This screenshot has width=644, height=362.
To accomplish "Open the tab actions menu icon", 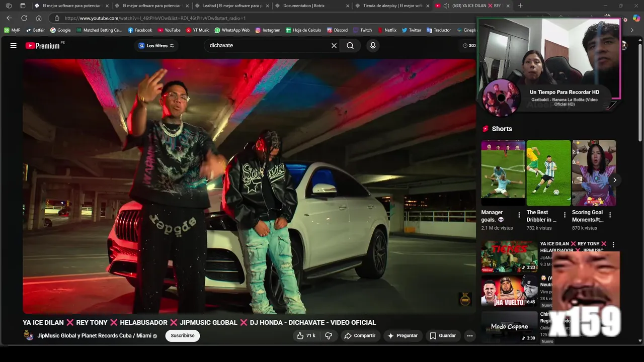I will click(x=23, y=6).
